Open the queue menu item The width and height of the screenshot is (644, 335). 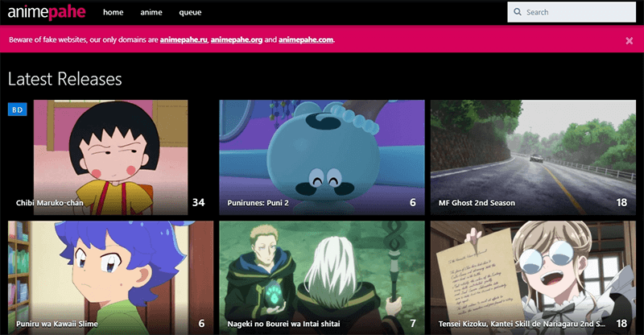click(x=190, y=12)
